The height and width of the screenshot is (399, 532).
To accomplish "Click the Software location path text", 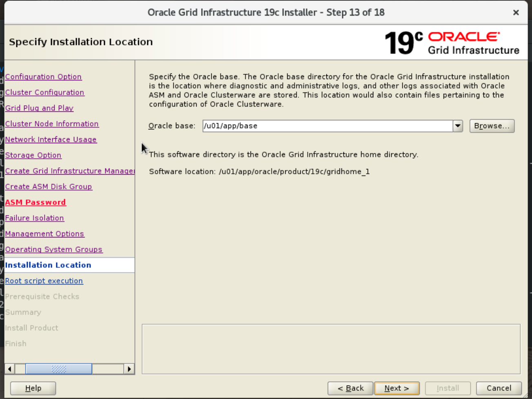I will [294, 171].
